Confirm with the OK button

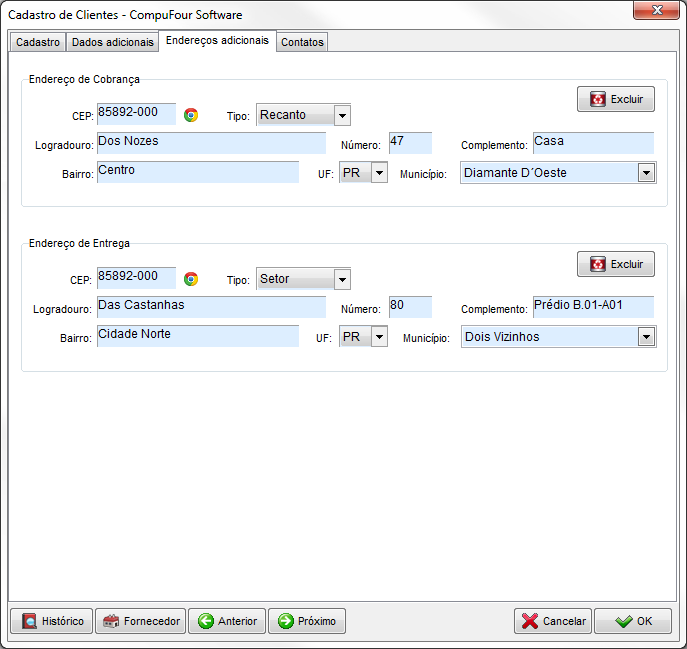click(x=633, y=621)
